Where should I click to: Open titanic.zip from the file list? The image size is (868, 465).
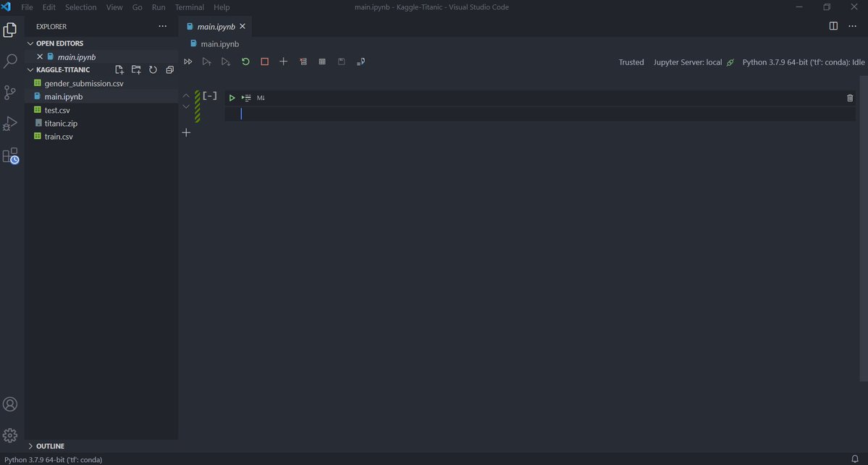click(61, 123)
